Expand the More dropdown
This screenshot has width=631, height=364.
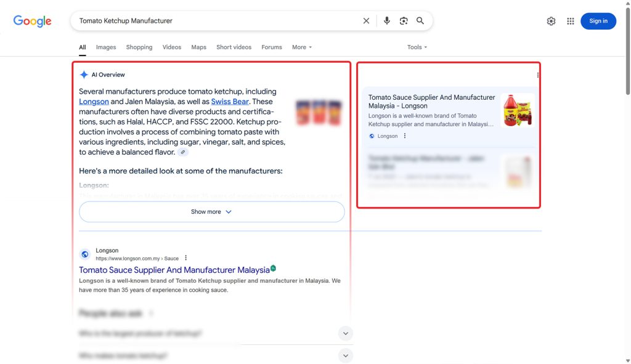302,47
